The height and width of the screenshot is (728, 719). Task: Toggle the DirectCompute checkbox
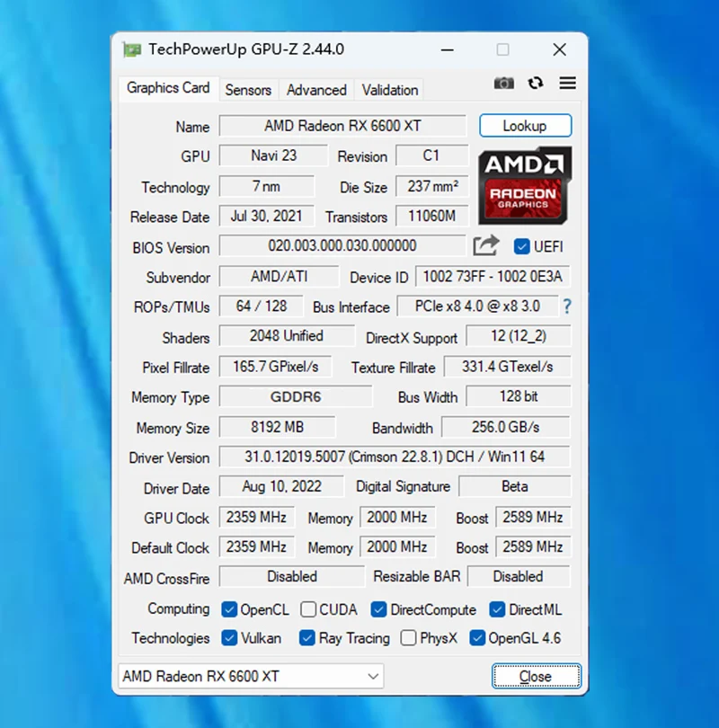(x=378, y=609)
